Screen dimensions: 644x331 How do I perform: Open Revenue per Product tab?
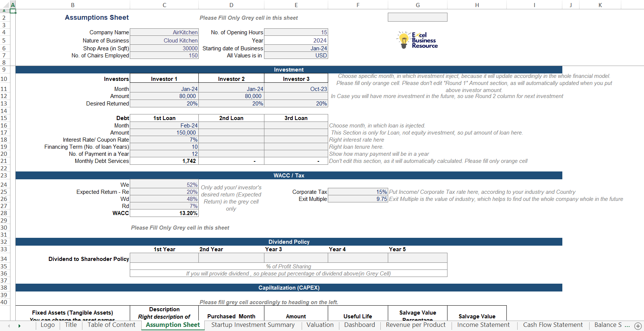pyautogui.click(x=415, y=325)
